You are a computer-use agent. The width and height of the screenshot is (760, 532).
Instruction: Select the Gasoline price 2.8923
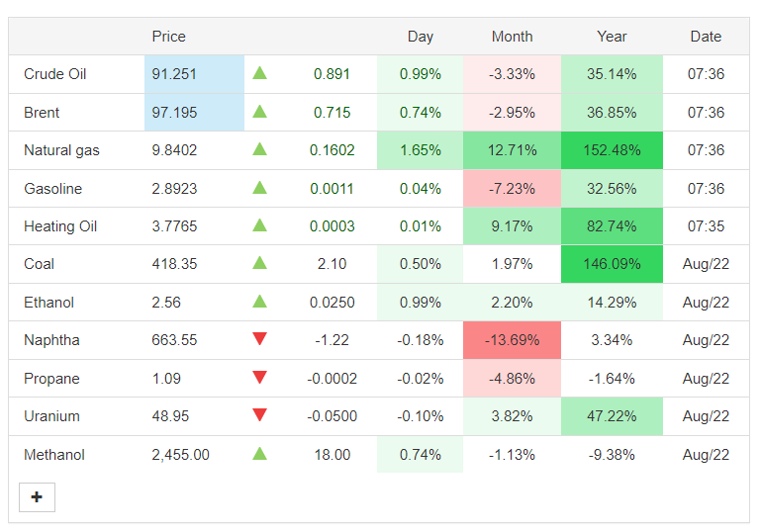(174, 189)
